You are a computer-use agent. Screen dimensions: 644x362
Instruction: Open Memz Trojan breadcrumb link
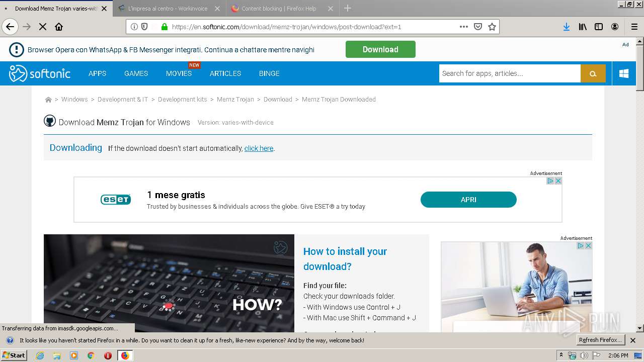(235, 100)
